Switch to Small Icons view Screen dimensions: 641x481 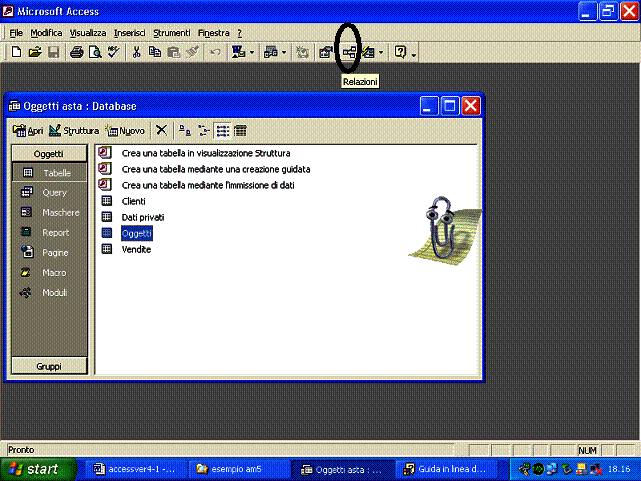pos(204,131)
